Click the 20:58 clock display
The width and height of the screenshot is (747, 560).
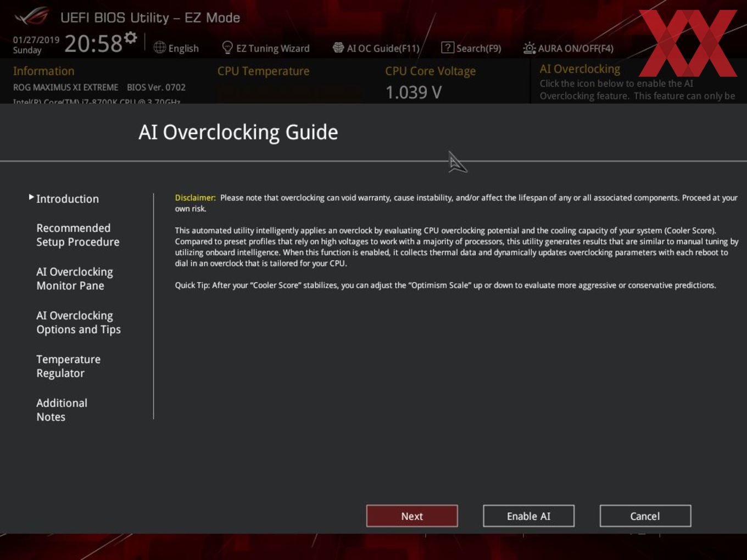click(93, 43)
